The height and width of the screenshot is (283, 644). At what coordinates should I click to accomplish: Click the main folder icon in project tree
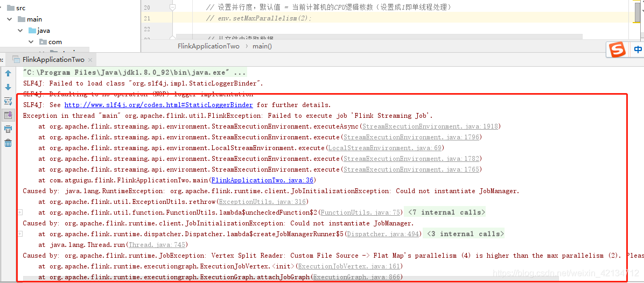[22, 19]
